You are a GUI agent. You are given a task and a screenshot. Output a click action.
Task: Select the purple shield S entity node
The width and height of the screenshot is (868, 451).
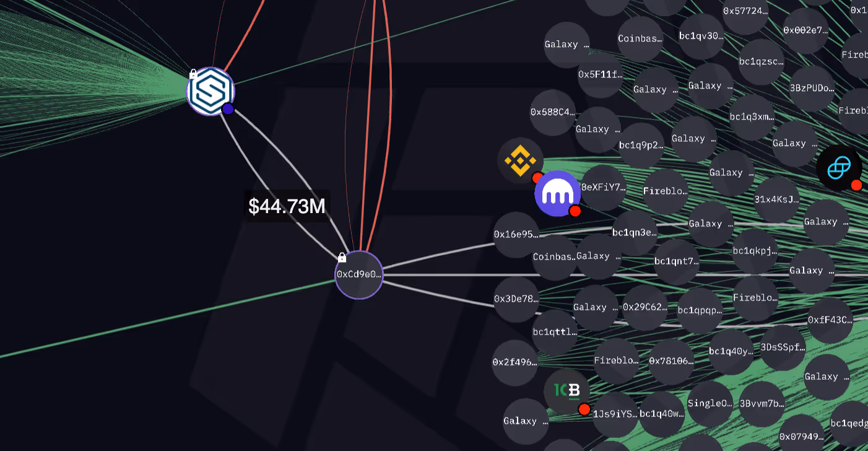coord(210,91)
